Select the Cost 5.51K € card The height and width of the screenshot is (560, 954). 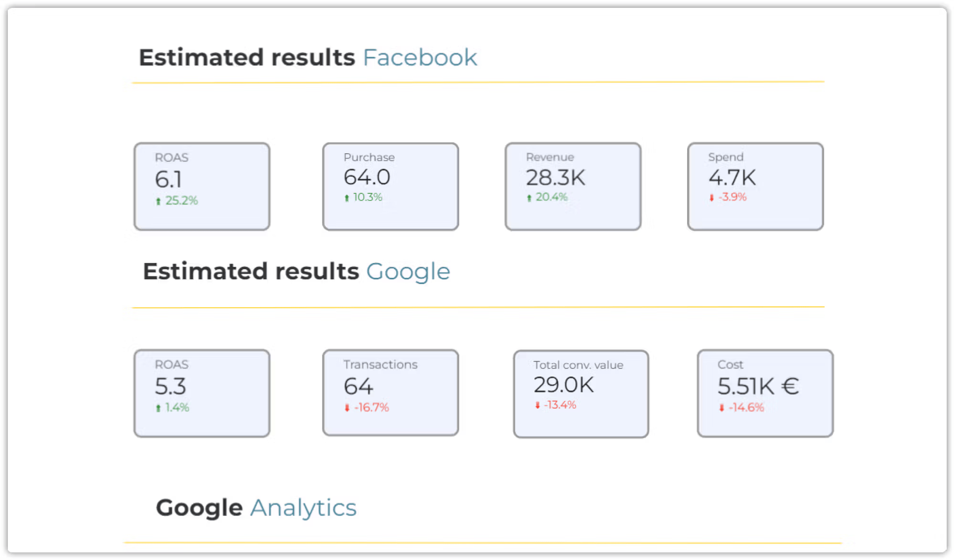(x=765, y=393)
